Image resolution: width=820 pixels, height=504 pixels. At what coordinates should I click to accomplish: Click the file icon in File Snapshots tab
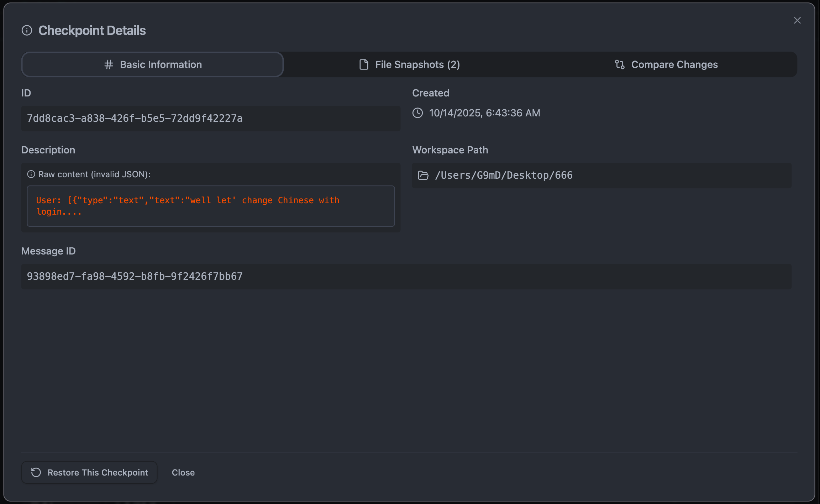pos(364,64)
